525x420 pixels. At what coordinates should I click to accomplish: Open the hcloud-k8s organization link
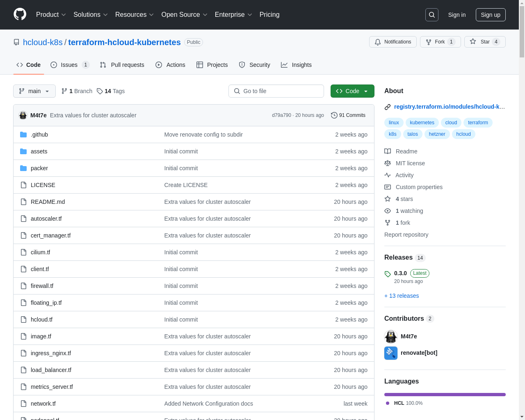point(43,42)
